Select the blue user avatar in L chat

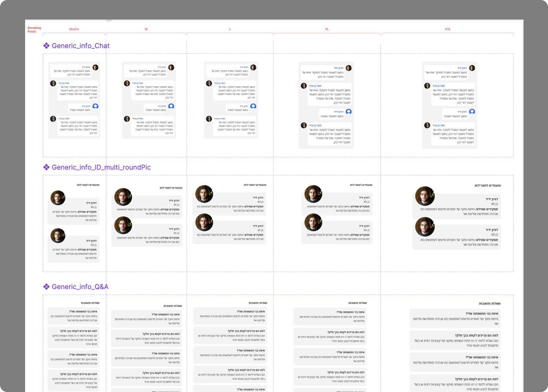click(253, 106)
